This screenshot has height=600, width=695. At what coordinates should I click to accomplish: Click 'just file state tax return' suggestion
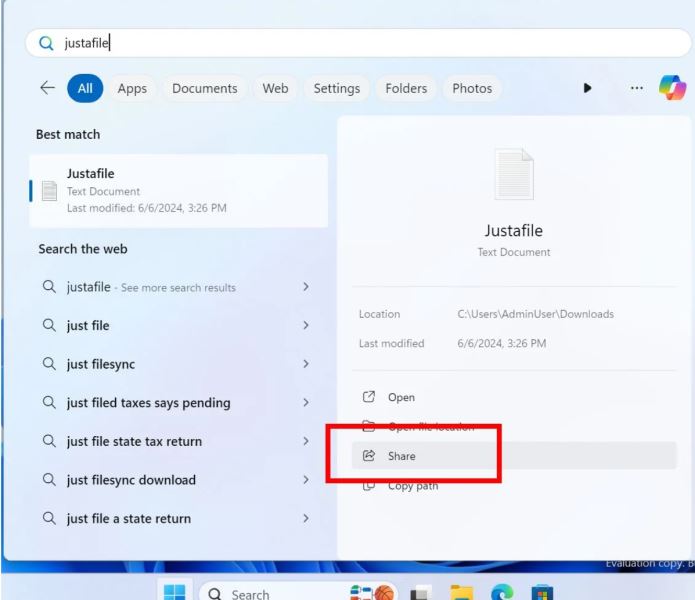[177, 441]
